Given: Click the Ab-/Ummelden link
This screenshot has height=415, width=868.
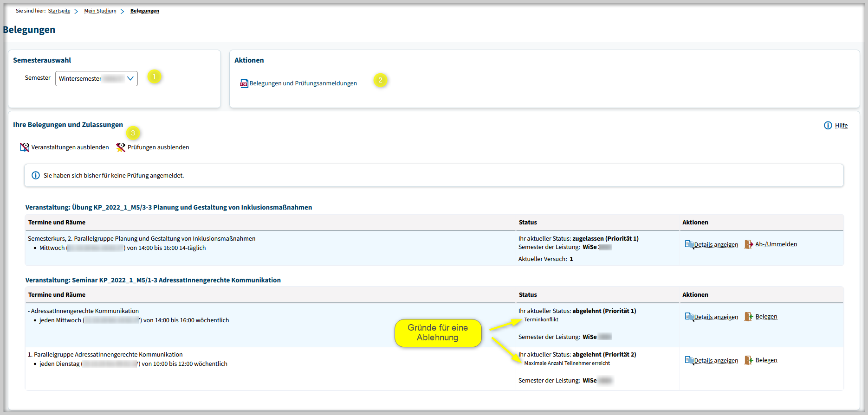Looking at the screenshot, I should 776,244.
